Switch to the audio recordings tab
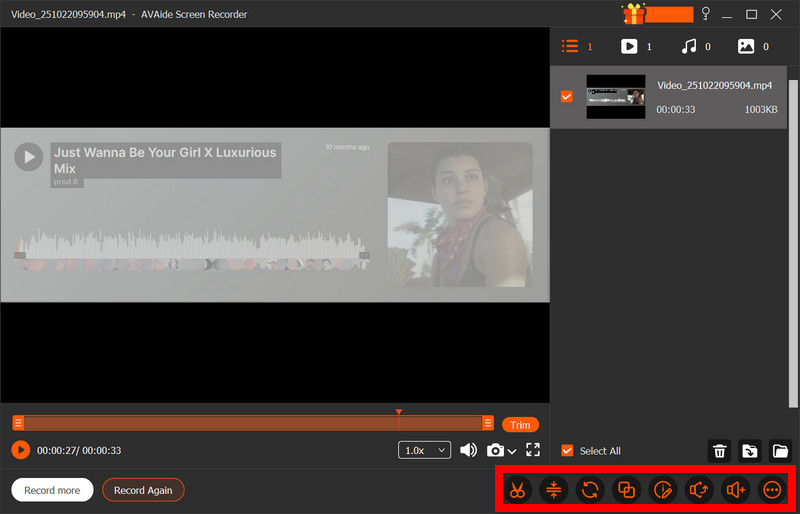The image size is (800, 514). [x=695, y=46]
